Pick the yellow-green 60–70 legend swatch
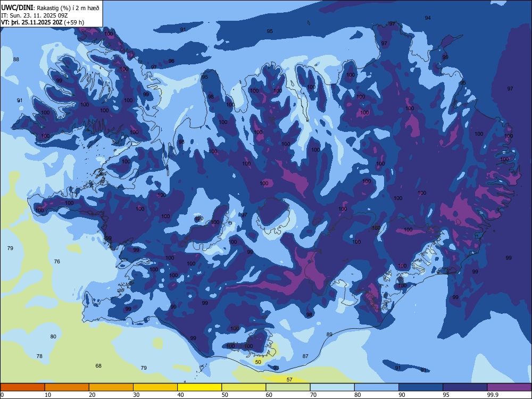The width and height of the screenshot is (532, 399). [x=288, y=387]
